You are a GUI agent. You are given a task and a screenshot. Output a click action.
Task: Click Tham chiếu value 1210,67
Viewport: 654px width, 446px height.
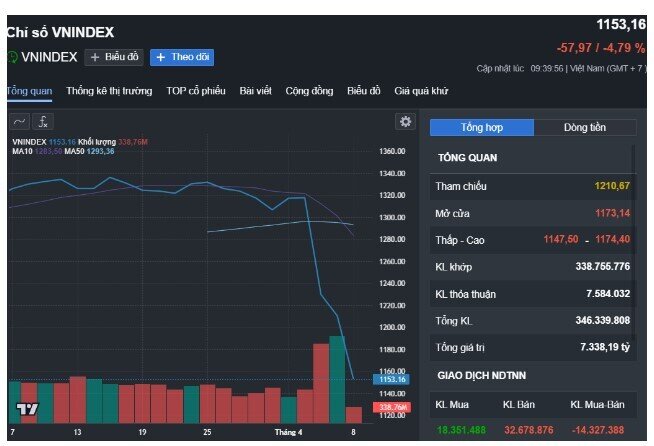[612, 186]
